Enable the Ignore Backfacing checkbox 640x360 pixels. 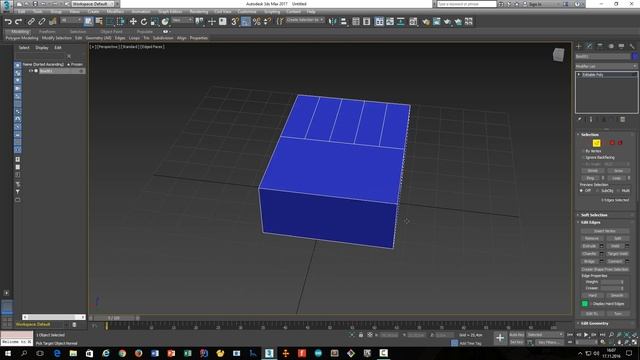(583, 157)
